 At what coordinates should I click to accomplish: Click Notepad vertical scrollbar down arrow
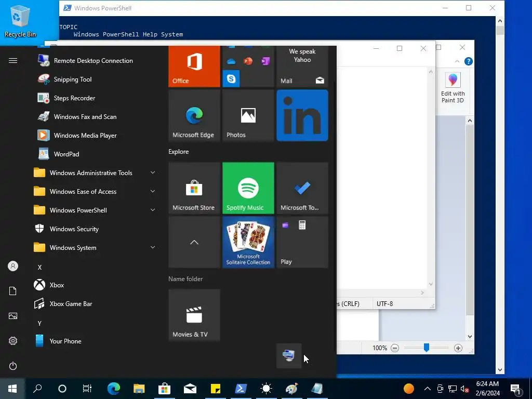[x=431, y=284]
